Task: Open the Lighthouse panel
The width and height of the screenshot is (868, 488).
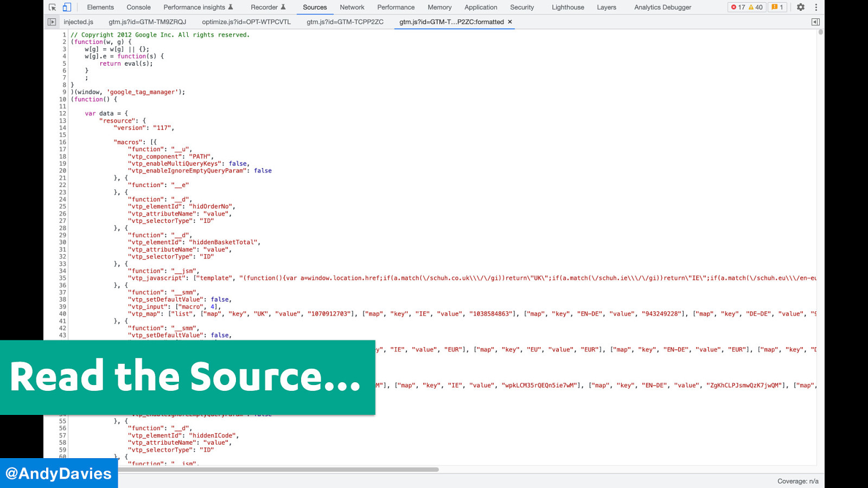Action: (568, 7)
